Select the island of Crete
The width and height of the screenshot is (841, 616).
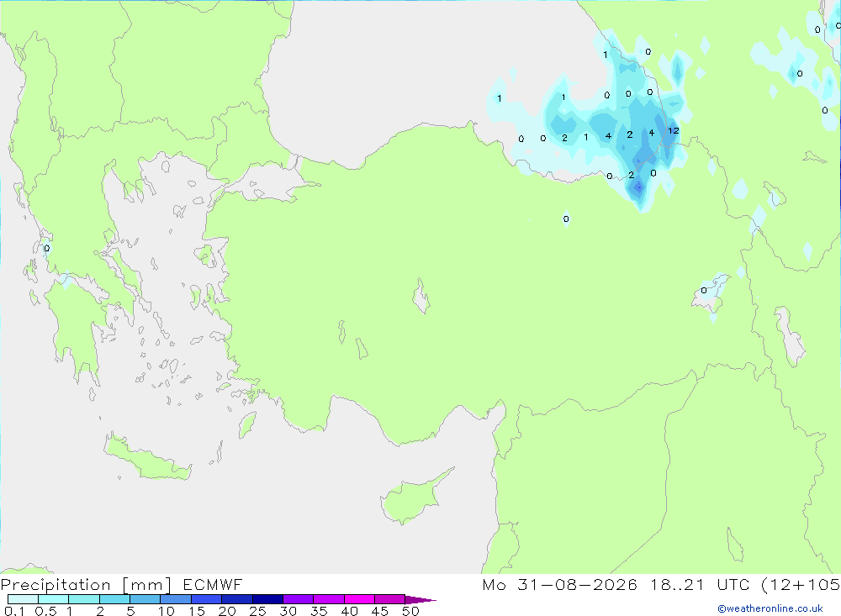point(147,456)
